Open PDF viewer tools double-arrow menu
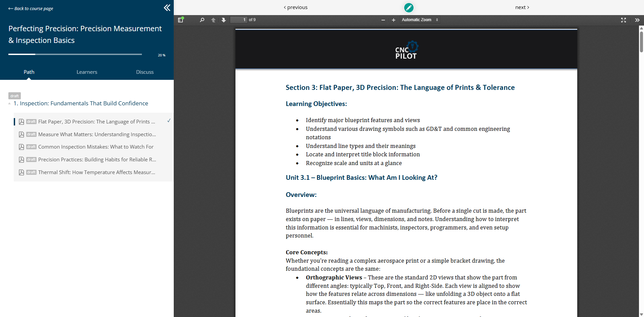This screenshot has width=644, height=317. pos(637,20)
